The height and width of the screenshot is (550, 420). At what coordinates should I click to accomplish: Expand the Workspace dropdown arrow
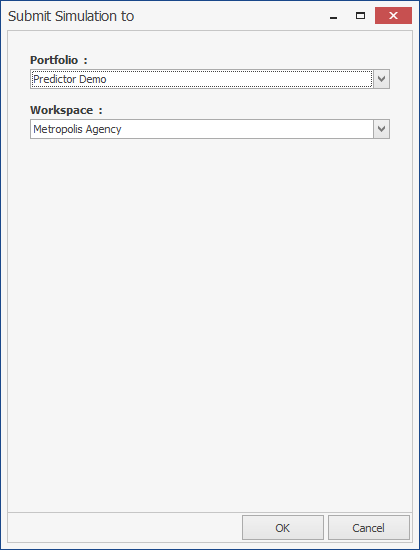pyautogui.click(x=381, y=129)
